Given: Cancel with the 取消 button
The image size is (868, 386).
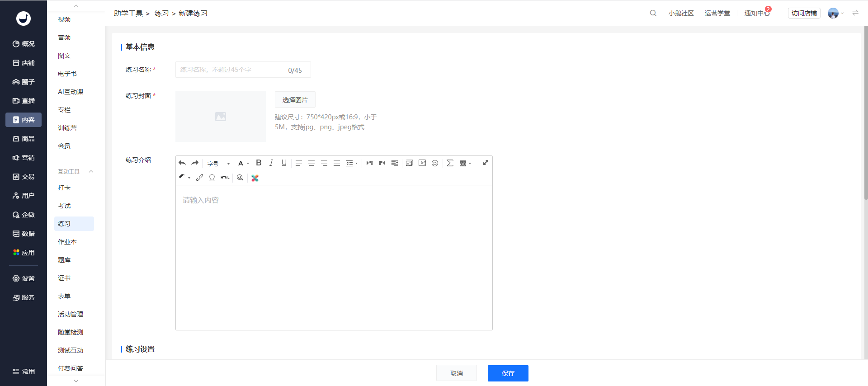Looking at the screenshot, I should click(457, 373).
